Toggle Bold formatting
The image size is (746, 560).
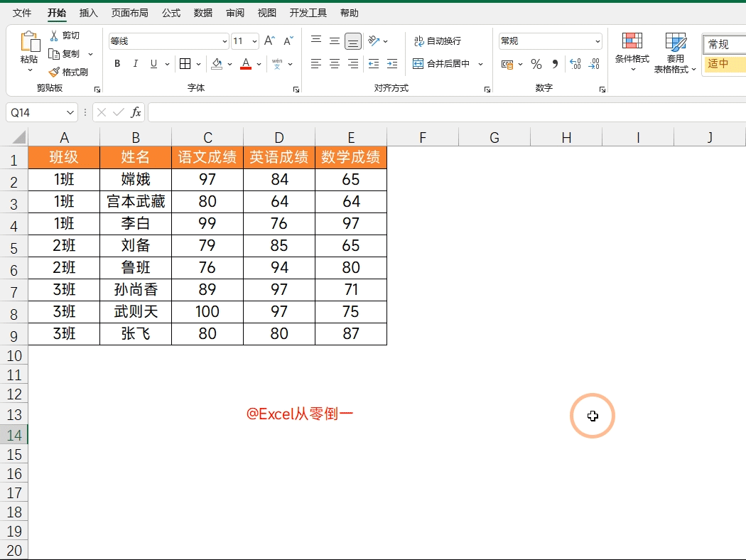point(117,64)
